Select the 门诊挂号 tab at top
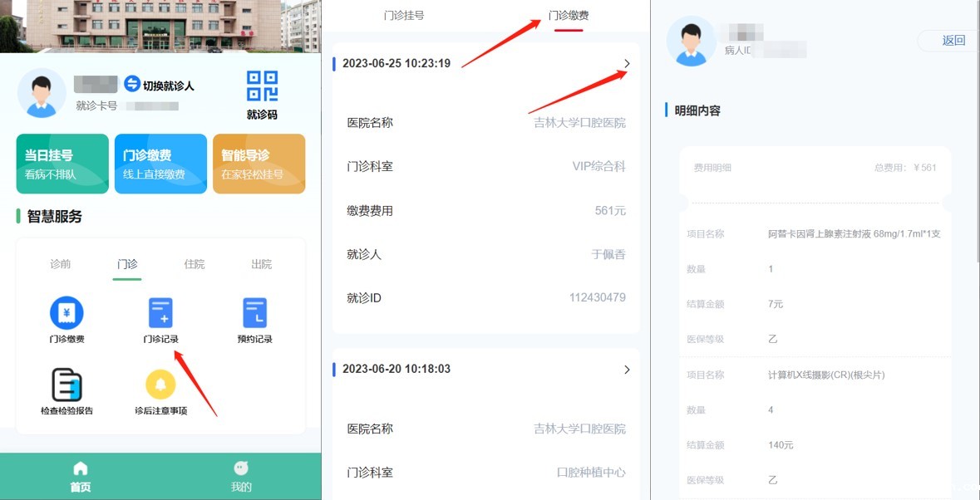The height and width of the screenshot is (500, 980). pos(404,16)
